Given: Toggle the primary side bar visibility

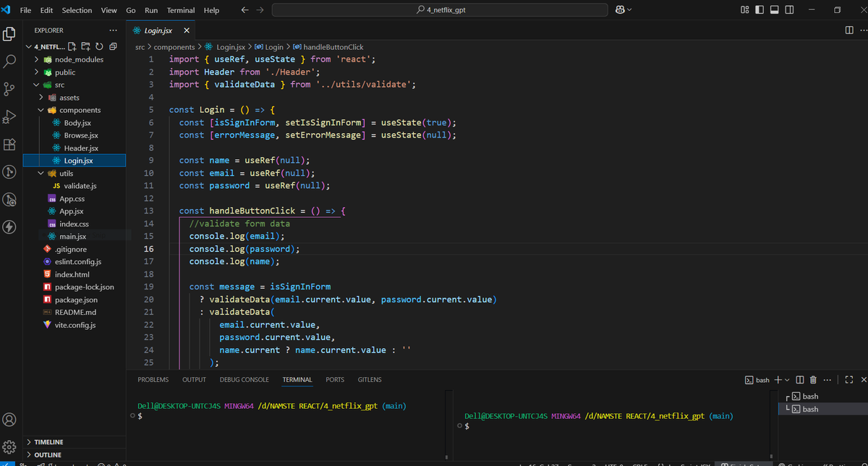Looking at the screenshot, I should (x=759, y=10).
